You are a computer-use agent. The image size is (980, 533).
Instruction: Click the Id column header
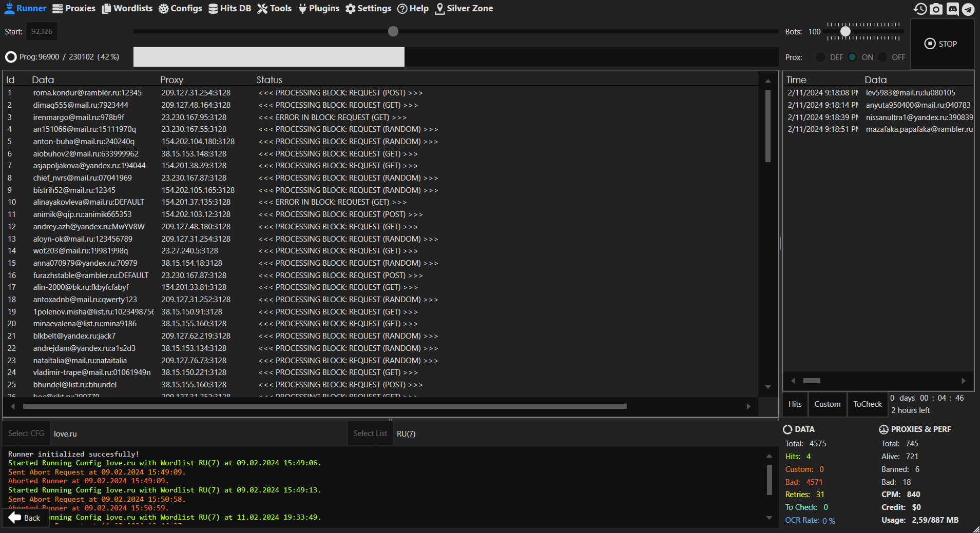click(10, 80)
